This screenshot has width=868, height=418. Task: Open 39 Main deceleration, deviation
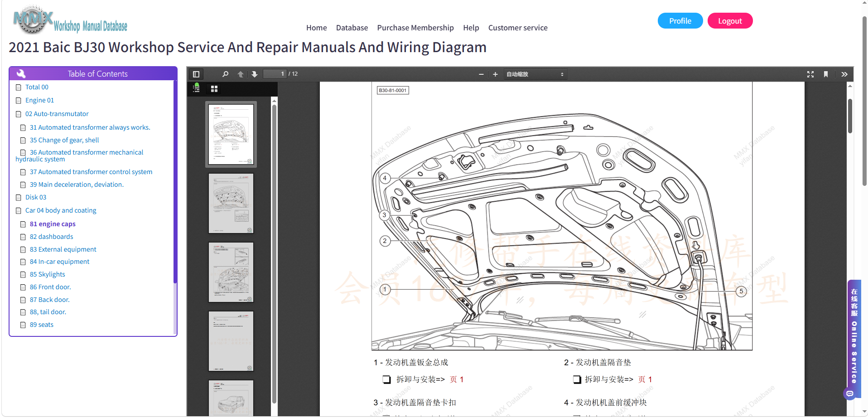[x=77, y=185]
